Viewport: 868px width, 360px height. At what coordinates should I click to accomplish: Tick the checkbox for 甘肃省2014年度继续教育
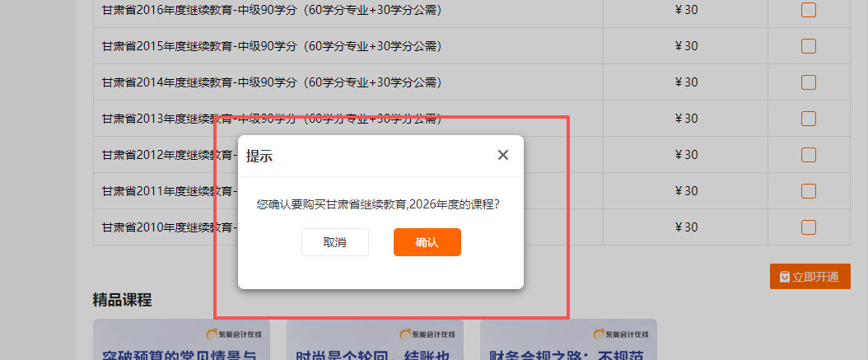click(808, 82)
